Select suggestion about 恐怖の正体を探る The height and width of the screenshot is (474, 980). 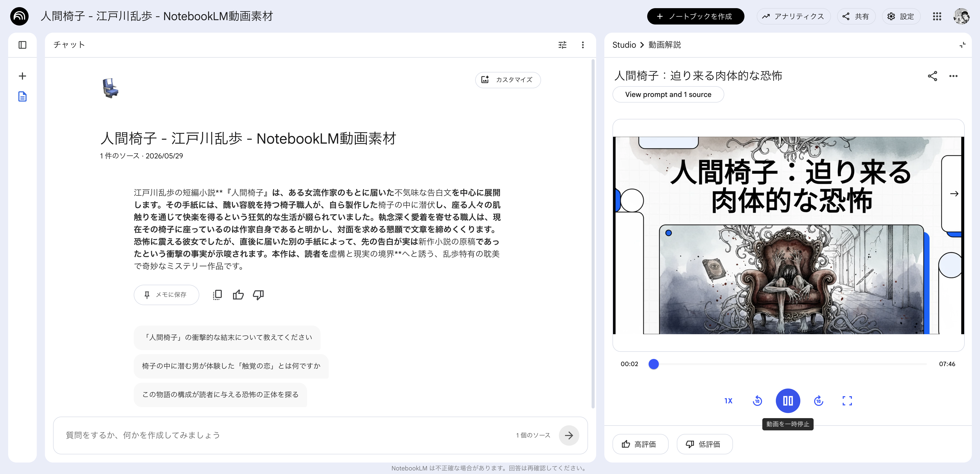pos(220,394)
